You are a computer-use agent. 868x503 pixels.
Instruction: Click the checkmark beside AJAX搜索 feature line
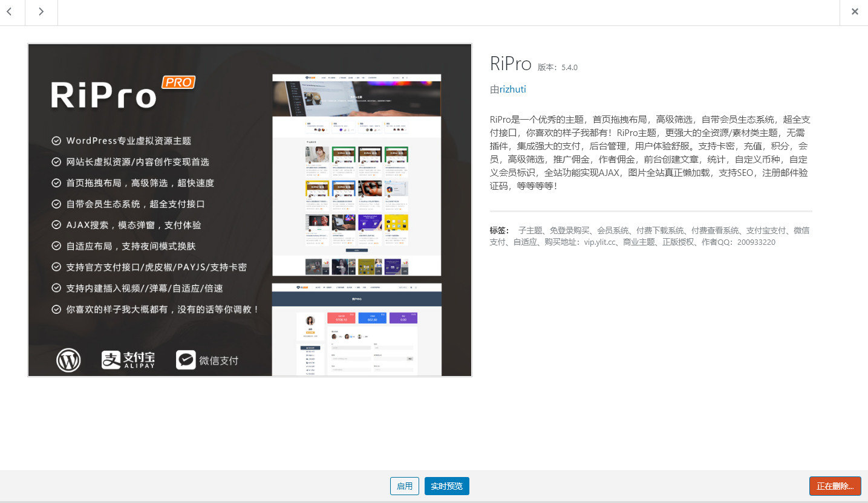[56, 225]
